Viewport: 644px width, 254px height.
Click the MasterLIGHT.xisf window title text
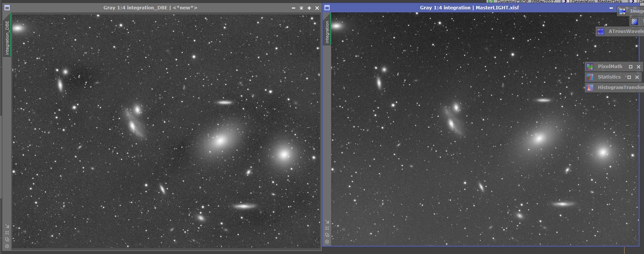[x=469, y=8]
